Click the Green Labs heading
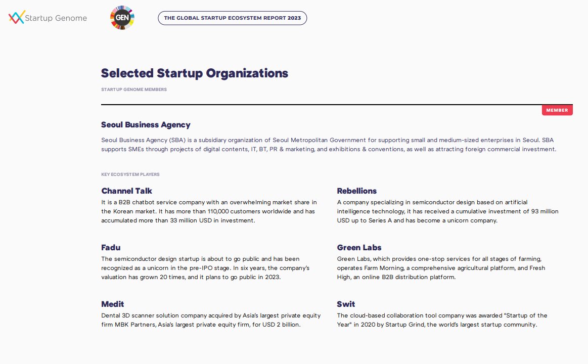Viewport: 588px width, 364px height. [x=359, y=248]
